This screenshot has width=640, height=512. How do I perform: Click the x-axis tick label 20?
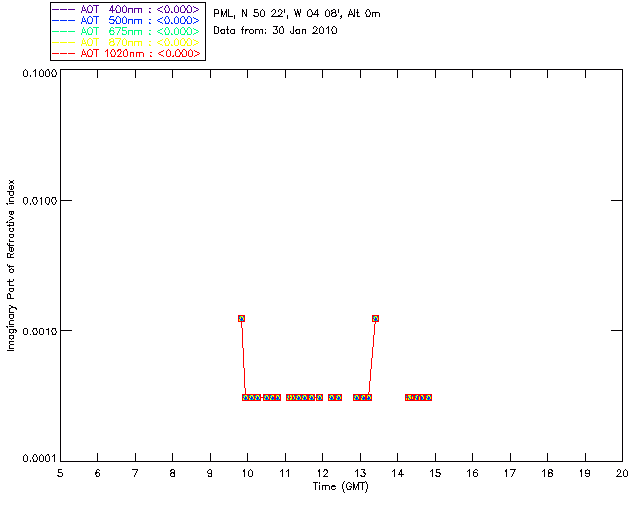click(622, 473)
